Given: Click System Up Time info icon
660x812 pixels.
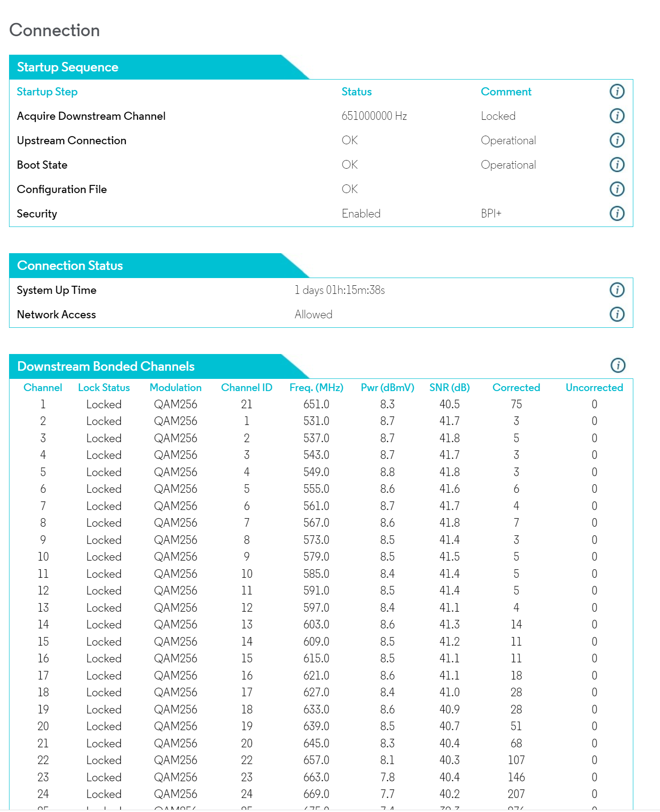Looking at the screenshot, I should click(617, 290).
